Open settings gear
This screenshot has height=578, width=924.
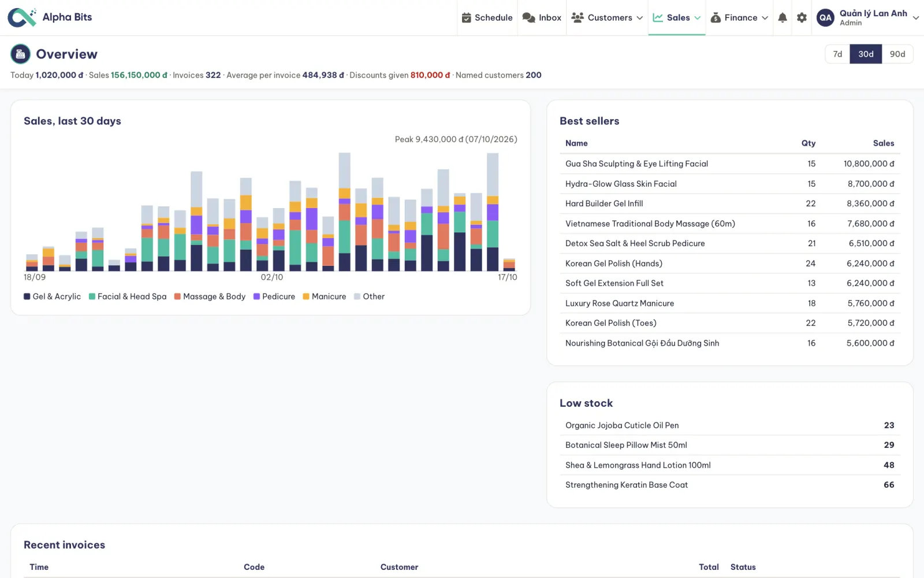[802, 18]
